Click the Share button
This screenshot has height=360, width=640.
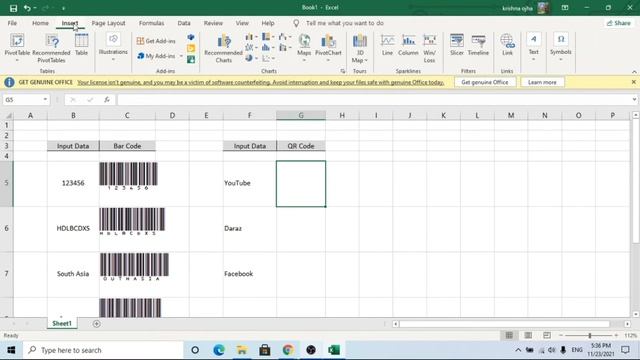pyautogui.click(x=619, y=23)
